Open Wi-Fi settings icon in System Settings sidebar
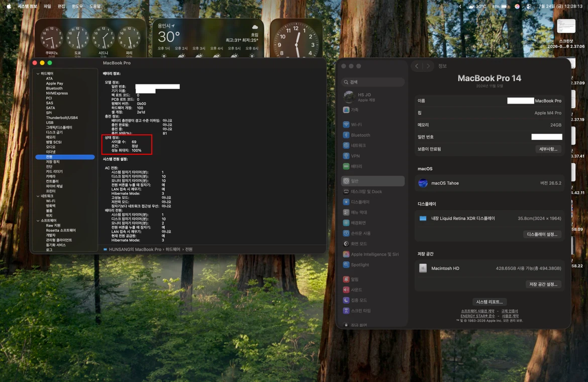The height and width of the screenshot is (382, 588). [346, 125]
